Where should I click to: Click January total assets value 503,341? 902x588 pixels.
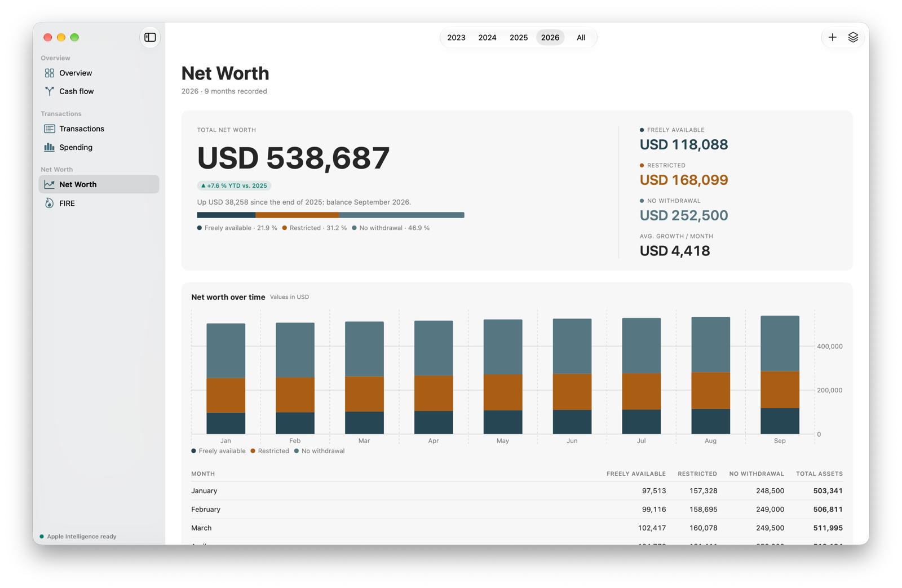point(828,490)
